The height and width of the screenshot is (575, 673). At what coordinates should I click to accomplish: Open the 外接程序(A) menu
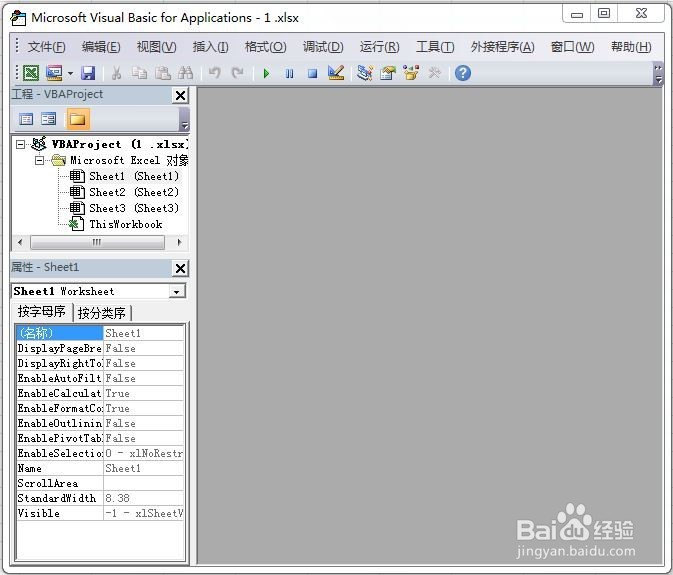502,46
